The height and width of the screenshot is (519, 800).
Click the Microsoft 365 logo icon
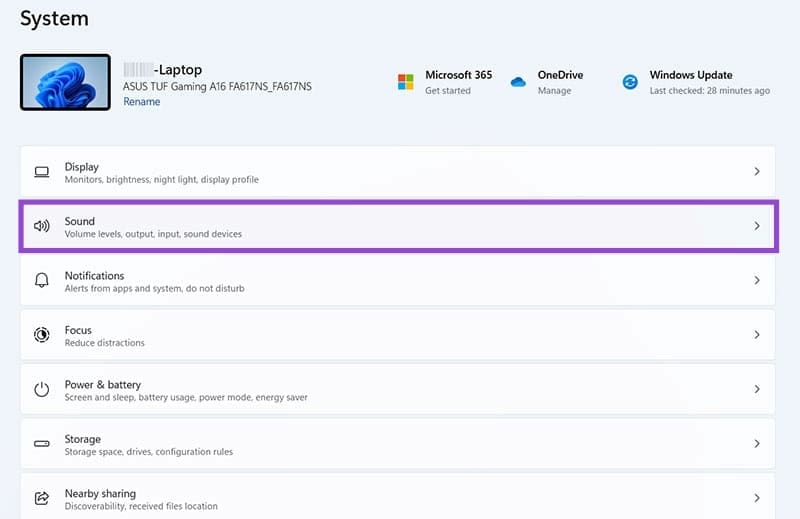(x=405, y=82)
